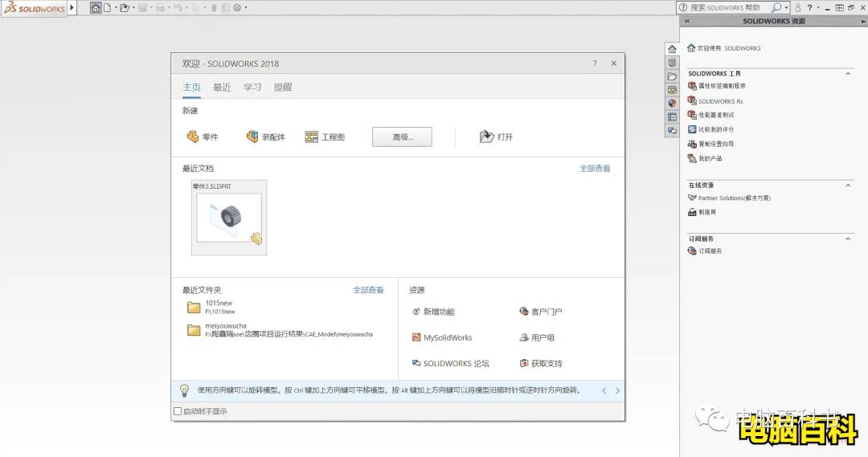This screenshot has height=457, width=868.
Task: Click the magnifier search icon
Action: click(x=776, y=8)
